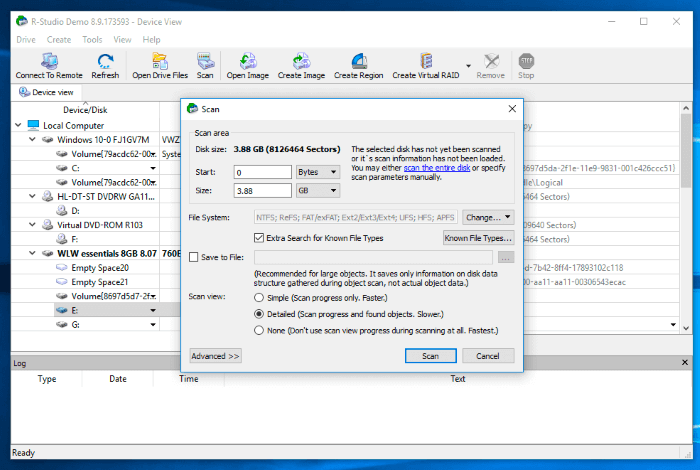The width and height of the screenshot is (700, 470).
Task: Open the Change... file system dropdown
Action: (488, 217)
